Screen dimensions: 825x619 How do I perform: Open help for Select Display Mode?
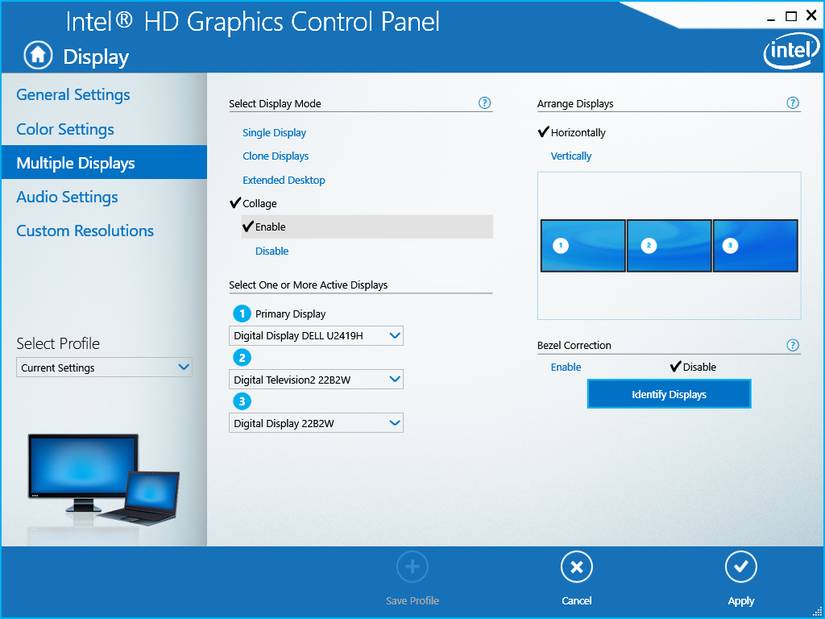pos(485,103)
